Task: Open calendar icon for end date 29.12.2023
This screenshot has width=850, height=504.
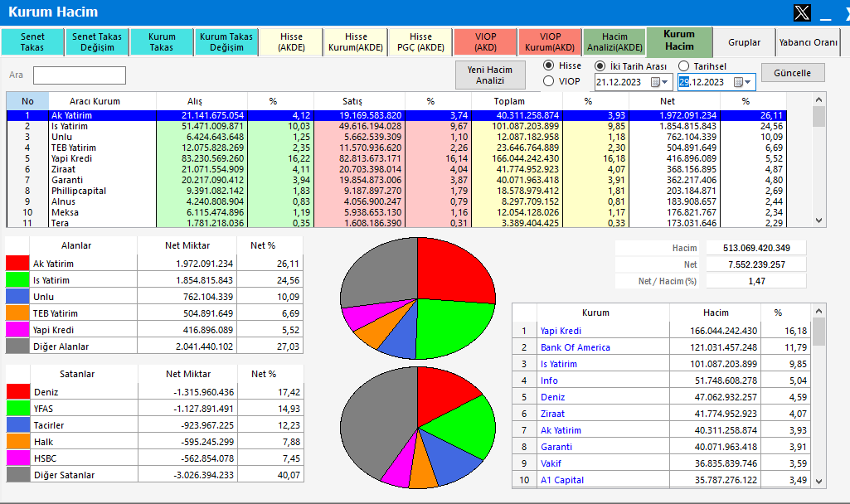Action: [x=738, y=82]
